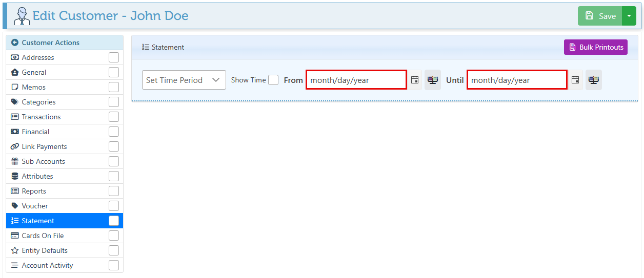644x278 pixels.
Task: Click the menorah Hebrew calendar icon after From
Action: click(x=433, y=80)
